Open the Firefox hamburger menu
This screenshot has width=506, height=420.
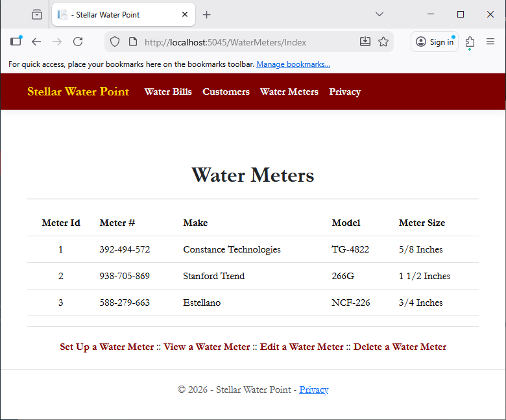click(490, 42)
